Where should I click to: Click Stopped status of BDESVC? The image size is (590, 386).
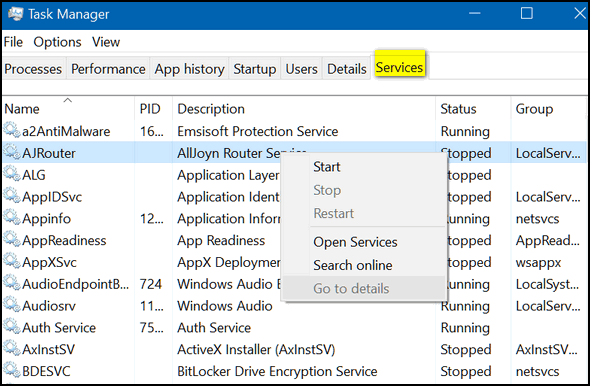tap(466, 371)
